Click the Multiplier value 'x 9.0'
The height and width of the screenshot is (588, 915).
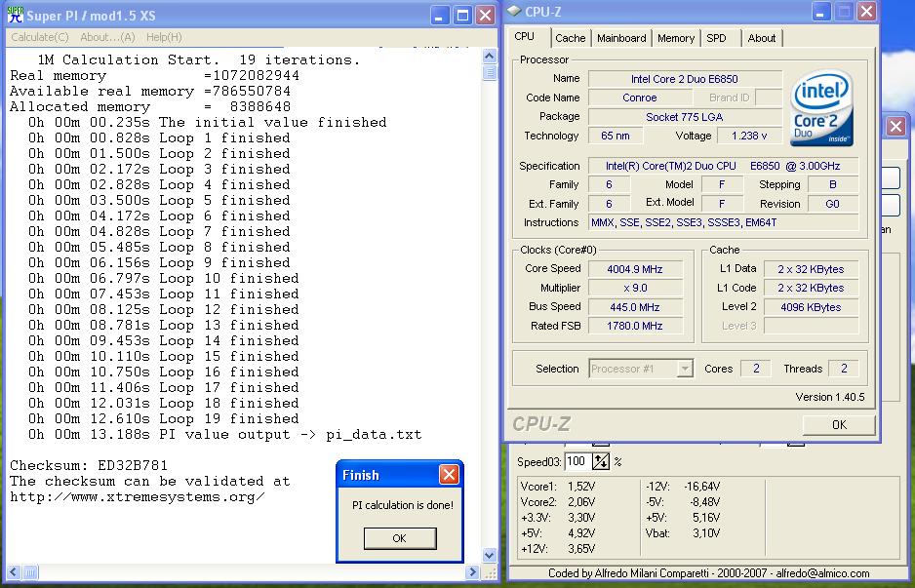tap(635, 288)
